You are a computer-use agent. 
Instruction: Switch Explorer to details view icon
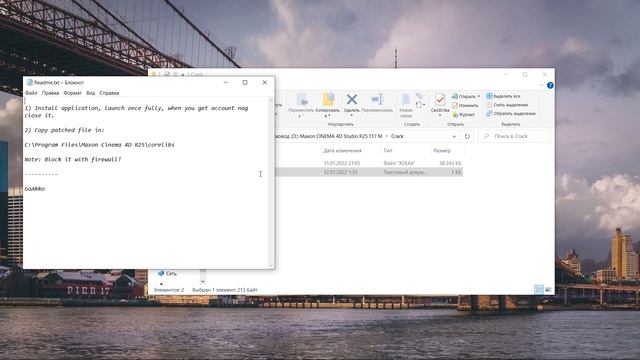click(539, 289)
